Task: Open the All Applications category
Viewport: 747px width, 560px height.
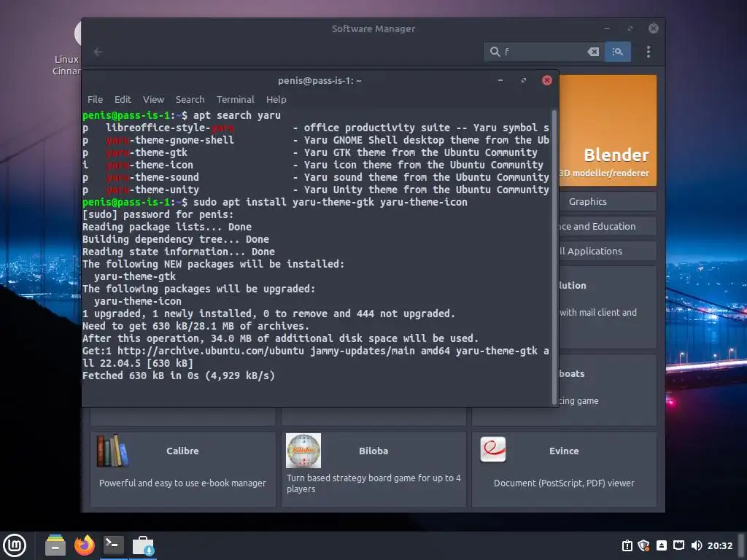Action: 608,251
